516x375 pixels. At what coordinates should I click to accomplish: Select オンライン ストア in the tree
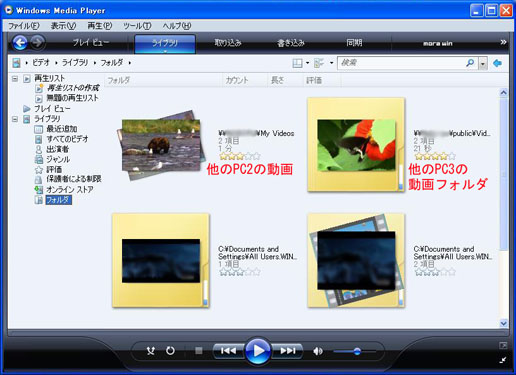click(x=70, y=190)
